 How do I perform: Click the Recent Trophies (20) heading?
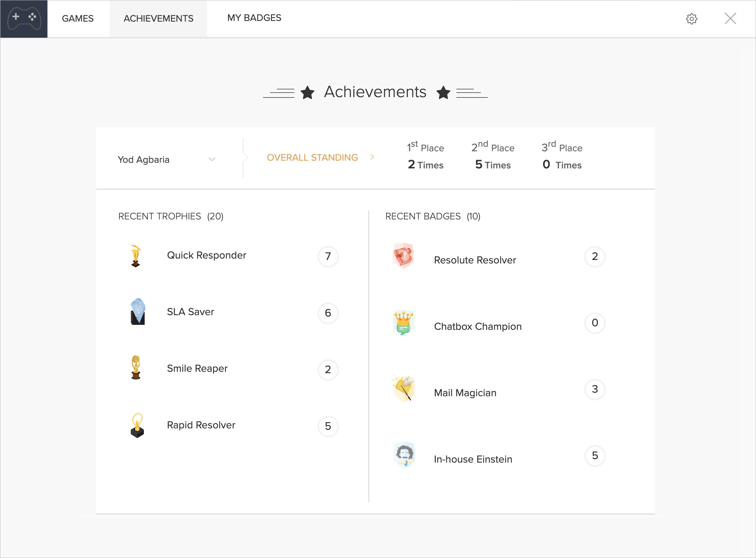[x=171, y=216]
